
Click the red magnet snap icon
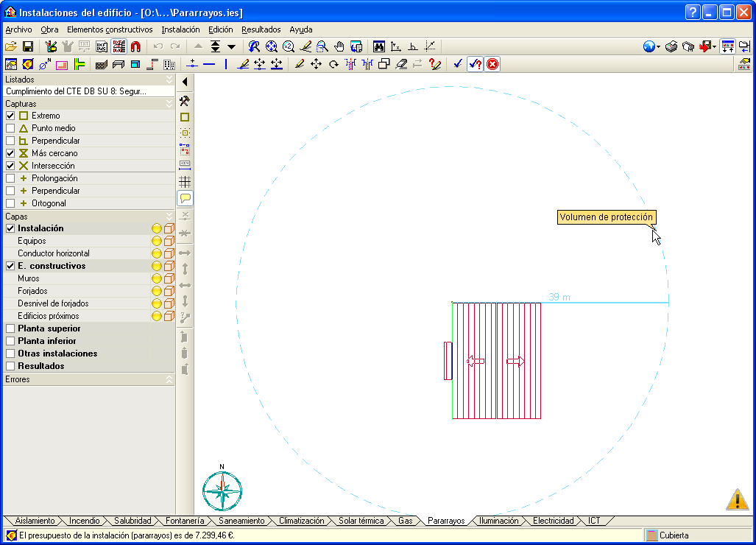pos(135,46)
